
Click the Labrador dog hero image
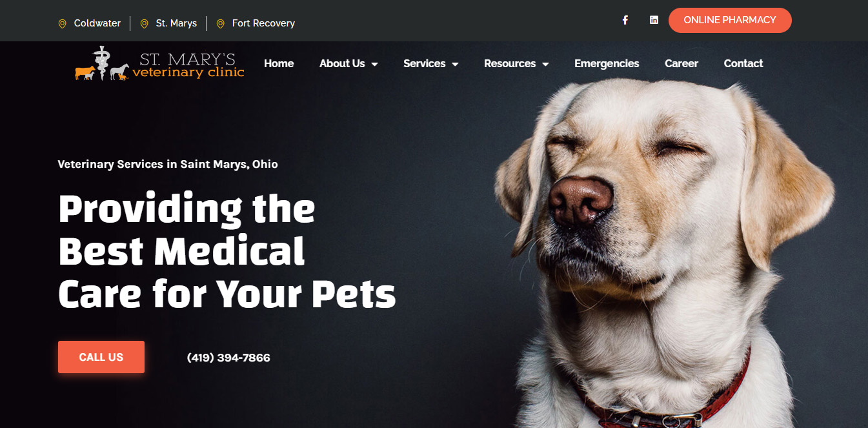665,252
